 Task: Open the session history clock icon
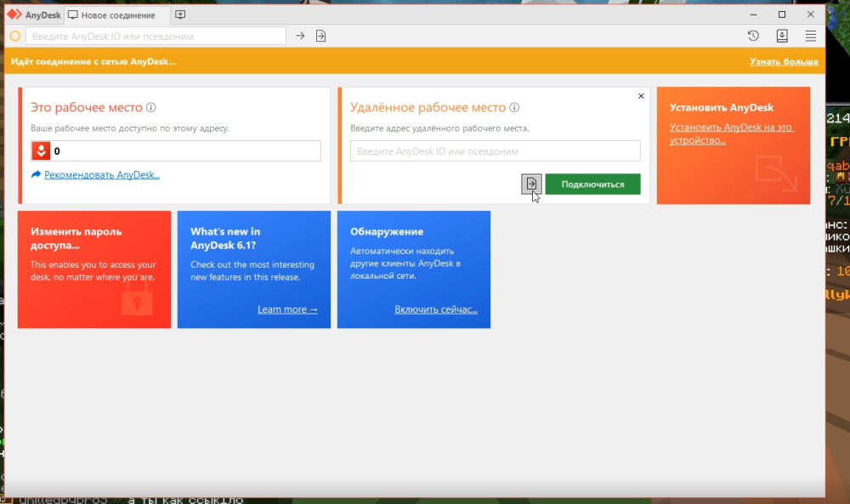(753, 36)
